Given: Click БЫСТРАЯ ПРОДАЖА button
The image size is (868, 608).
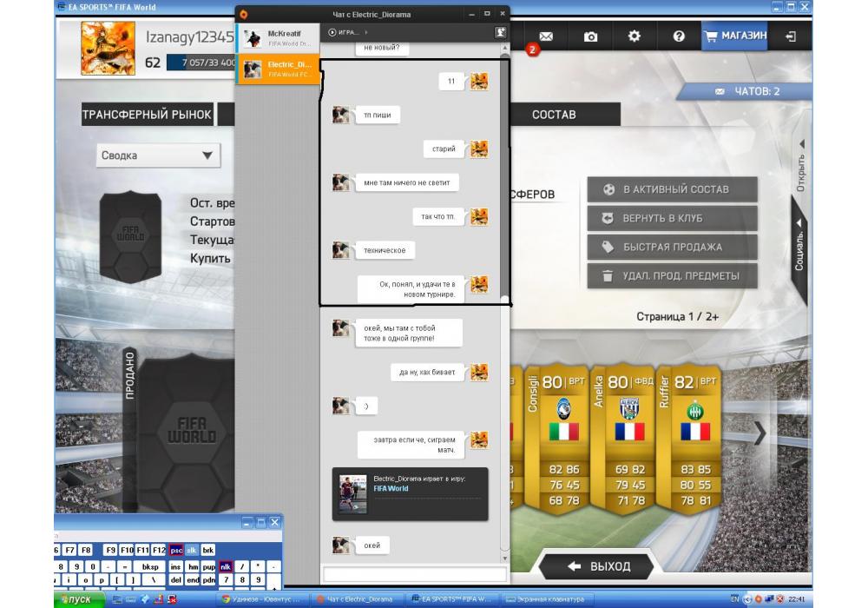Looking at the screenshot, I should coord(672,247).
